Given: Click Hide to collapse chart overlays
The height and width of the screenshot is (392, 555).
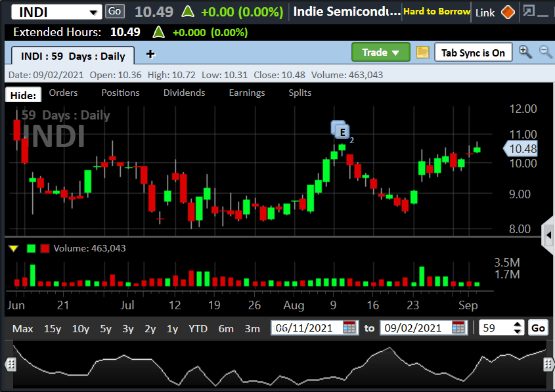Looking at the screenshot, I should tap(23, 95).
